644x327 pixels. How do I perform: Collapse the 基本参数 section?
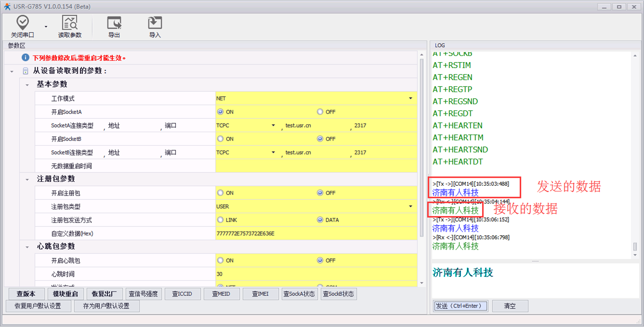coord(28,85)
